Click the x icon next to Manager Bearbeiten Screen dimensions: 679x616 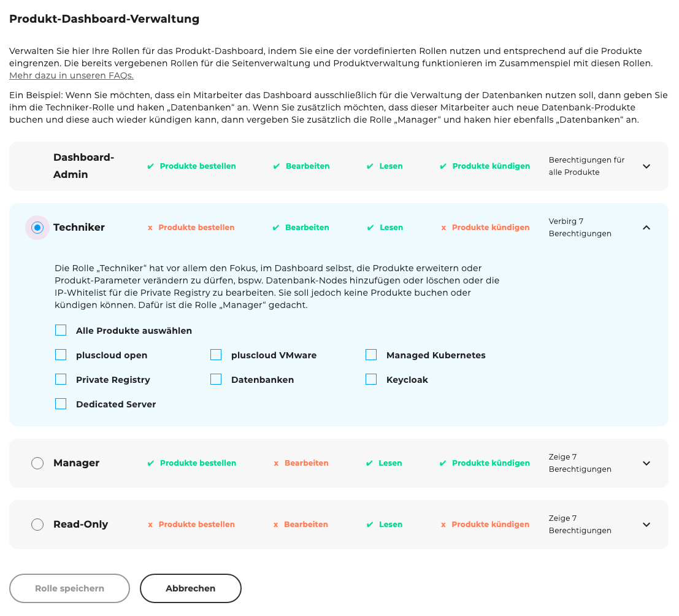click(x=275, y=463)
